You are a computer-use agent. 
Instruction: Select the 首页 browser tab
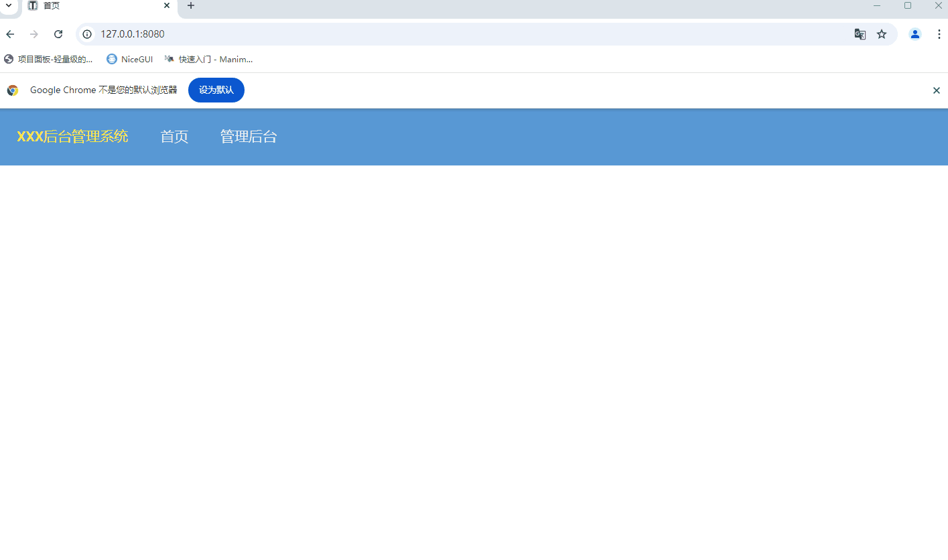(99, 6)
